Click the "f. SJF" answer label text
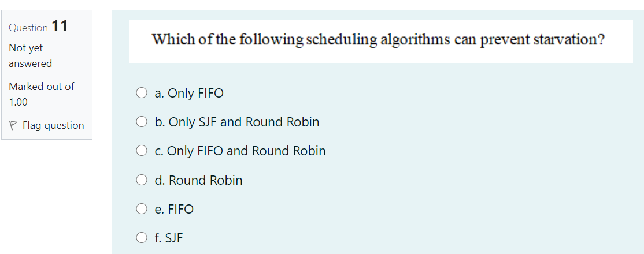 pos(169,238)
